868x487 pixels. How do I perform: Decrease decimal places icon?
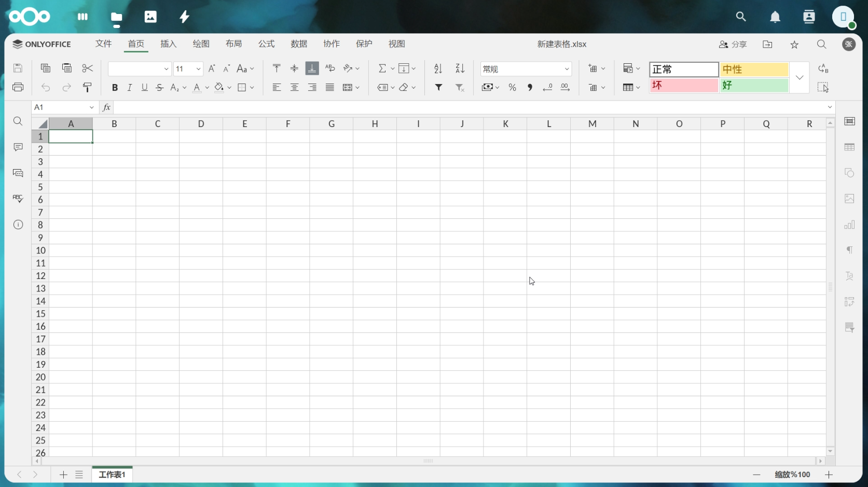547,87
